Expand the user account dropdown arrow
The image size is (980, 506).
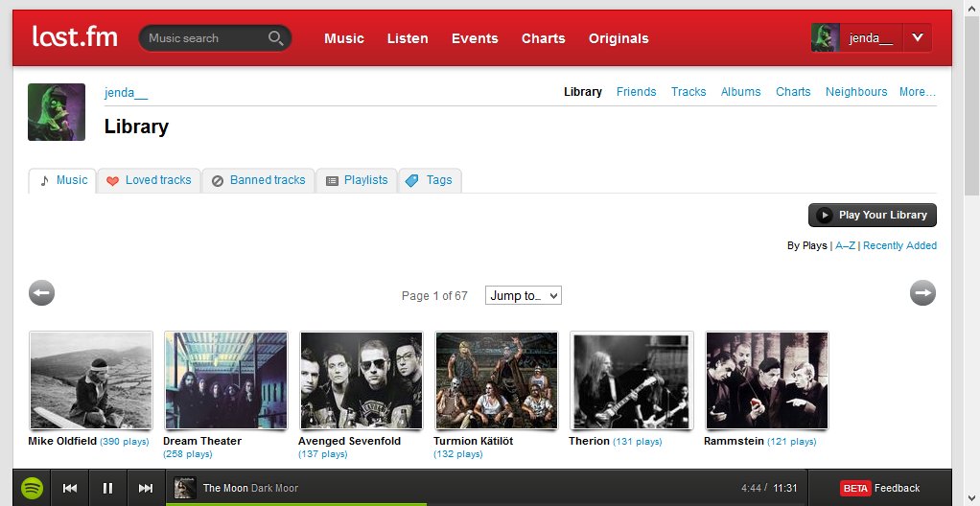917,37
